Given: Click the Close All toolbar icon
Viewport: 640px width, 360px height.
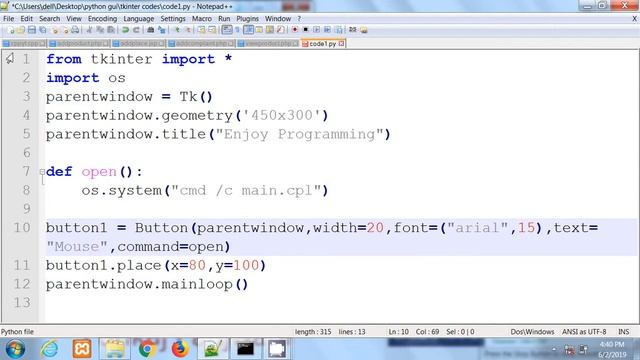Looking at the screenshot, I should pos(65,30).
